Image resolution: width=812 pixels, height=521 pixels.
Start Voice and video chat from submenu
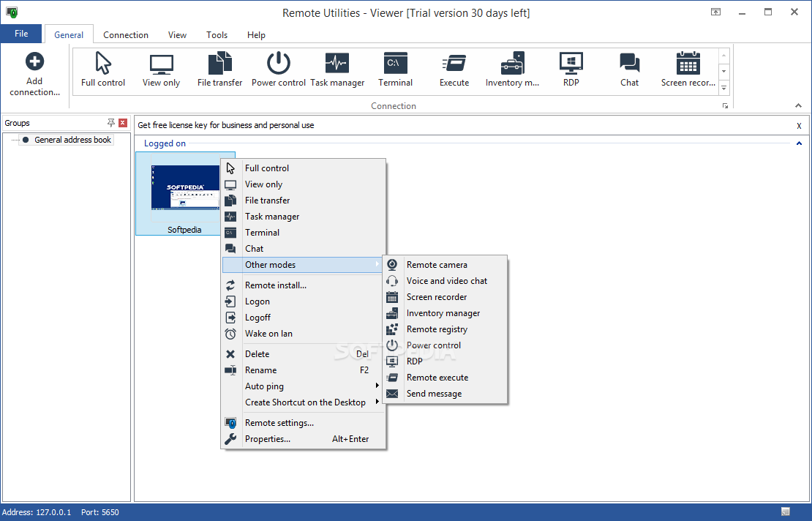tap(445, 281)
